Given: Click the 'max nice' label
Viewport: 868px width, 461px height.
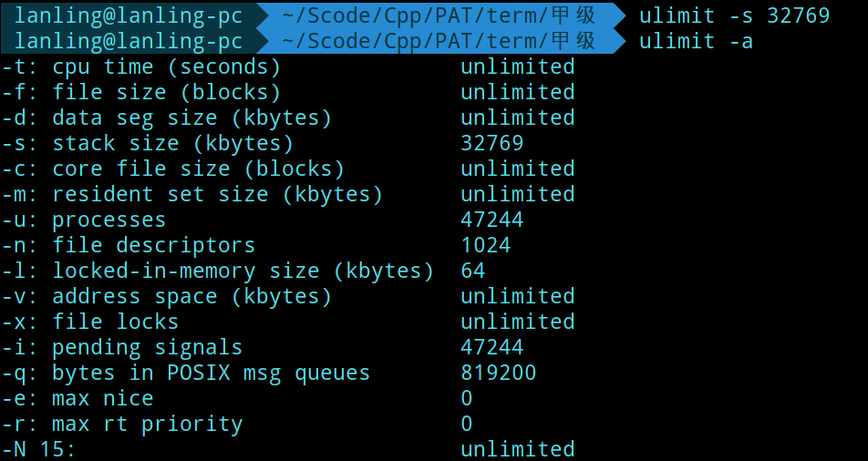Looking at the screenshot, I should click(102, 398).
